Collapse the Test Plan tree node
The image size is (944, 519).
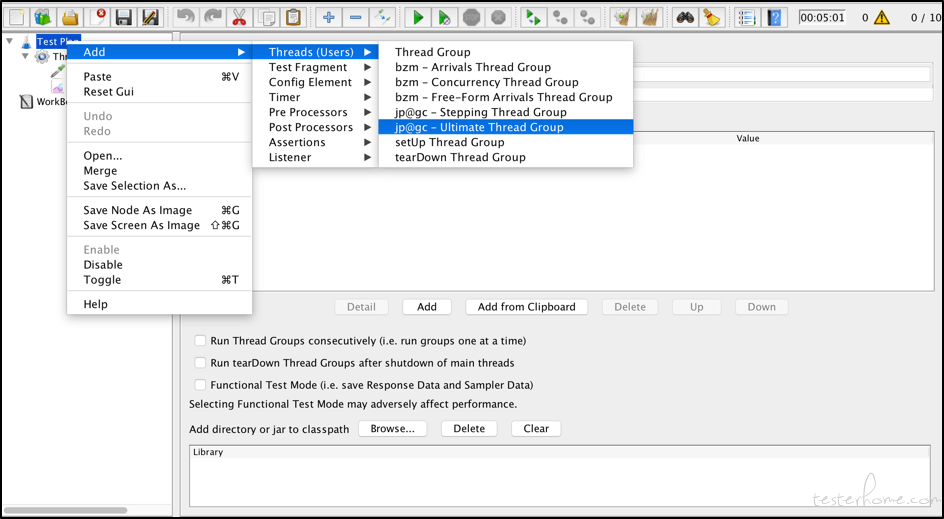[10, 42]
